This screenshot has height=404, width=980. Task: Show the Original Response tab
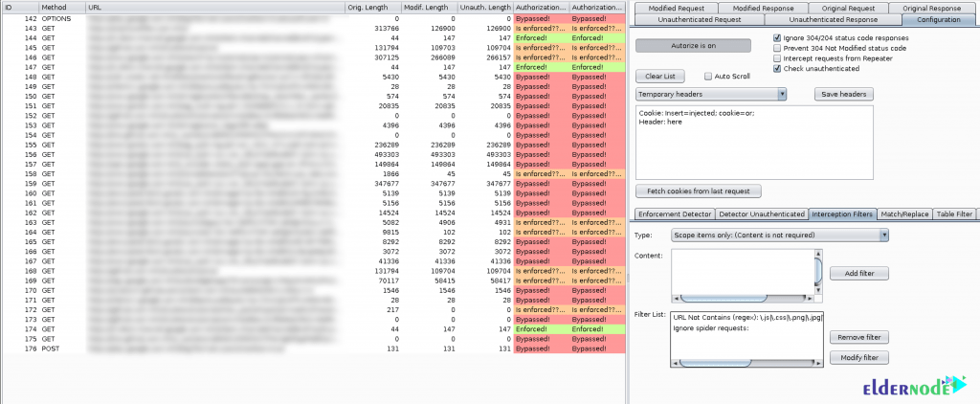(x=931, y=8)
